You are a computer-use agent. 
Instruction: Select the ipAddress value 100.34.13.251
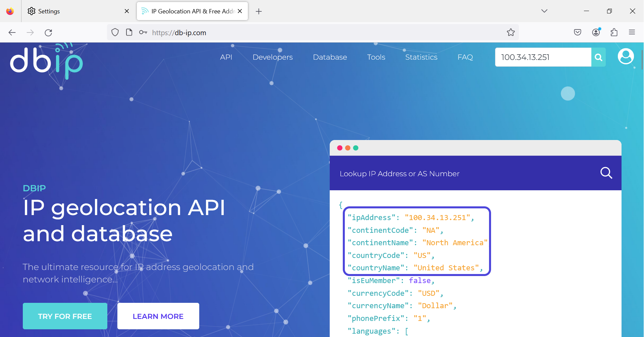click(437, 218)
